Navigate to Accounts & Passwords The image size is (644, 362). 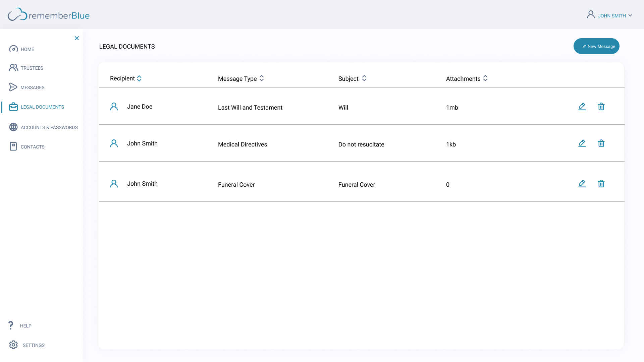tap(49, 127)
